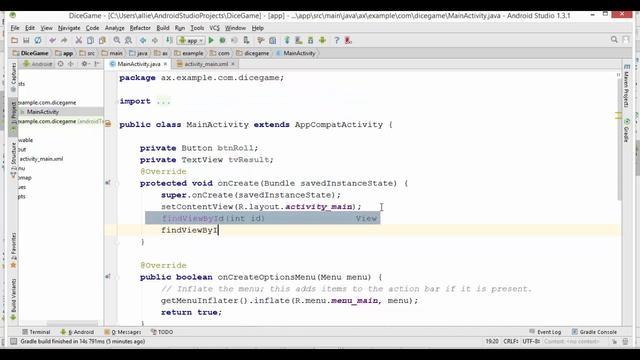Image resolution: width=640 pixels, height=360 pixels.
Task: Click the navigate Back arrow icon
Action: pos(143,40)
